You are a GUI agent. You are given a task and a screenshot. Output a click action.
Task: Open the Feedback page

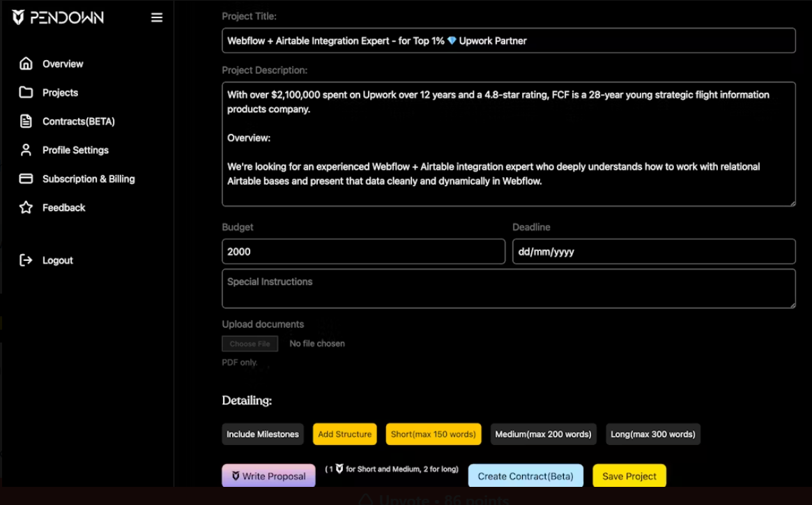63,208
